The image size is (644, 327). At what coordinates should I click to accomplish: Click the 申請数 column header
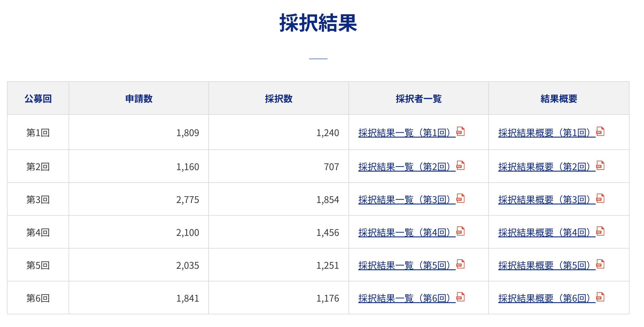click(139, 99)
